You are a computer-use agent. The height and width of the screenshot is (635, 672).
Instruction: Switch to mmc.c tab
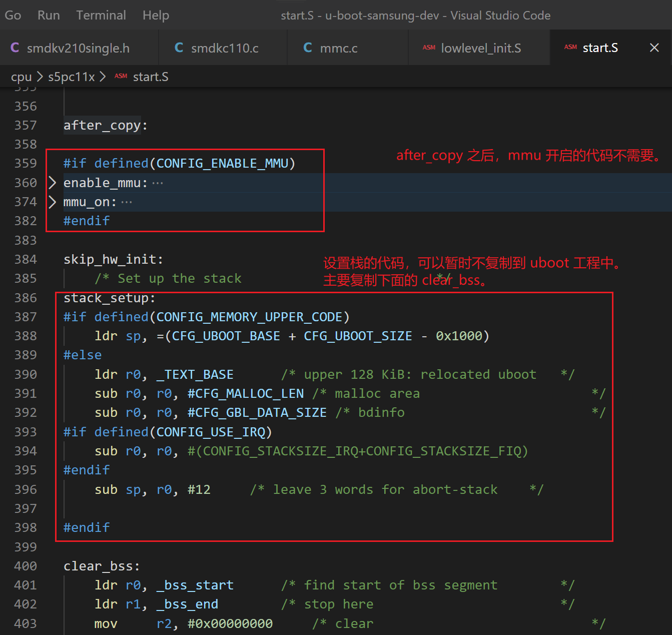pyautogui.click(x=348, y=48)
